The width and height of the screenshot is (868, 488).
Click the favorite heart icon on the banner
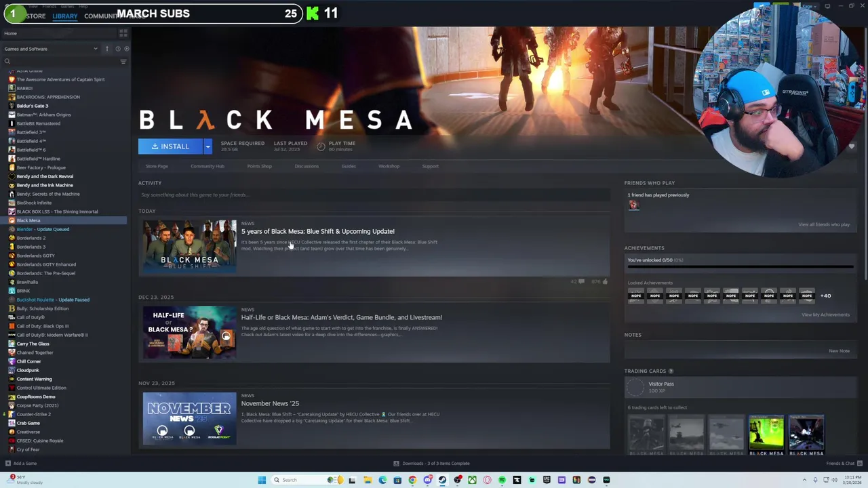[852, 146]
